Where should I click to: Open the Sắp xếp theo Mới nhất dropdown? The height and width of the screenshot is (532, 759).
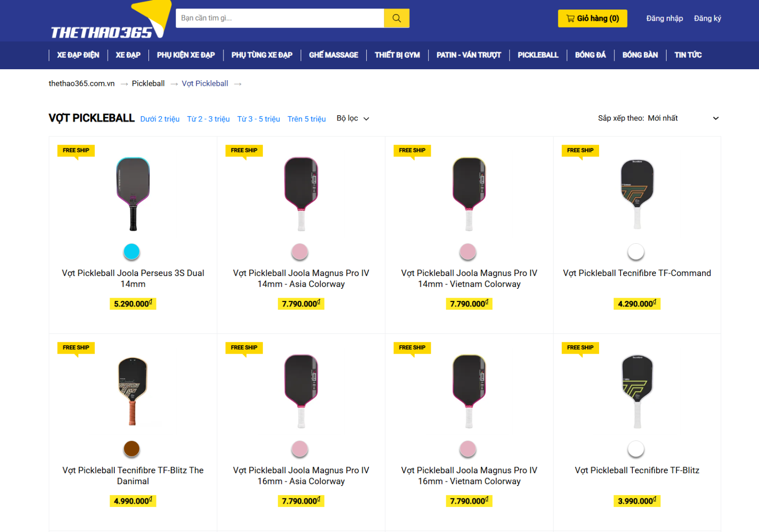click(x=658, y=118)
